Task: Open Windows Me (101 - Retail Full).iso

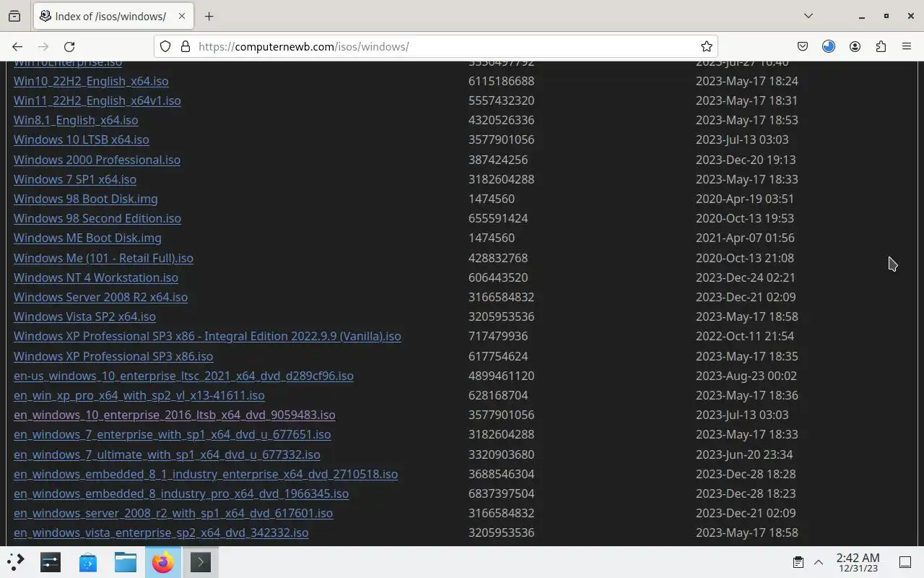Action: coord(103,258)
